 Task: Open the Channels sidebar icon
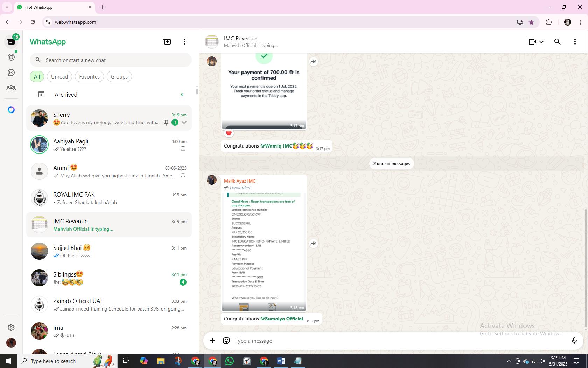coord(11,73)
